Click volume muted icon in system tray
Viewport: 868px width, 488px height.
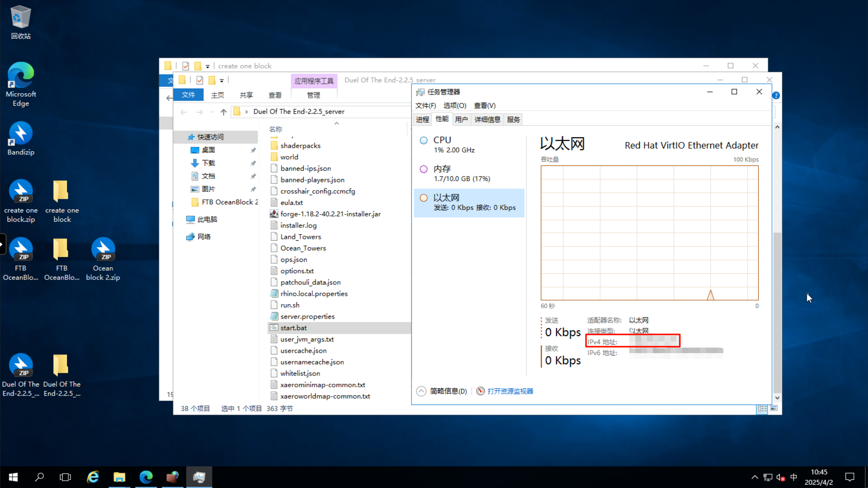780,477
